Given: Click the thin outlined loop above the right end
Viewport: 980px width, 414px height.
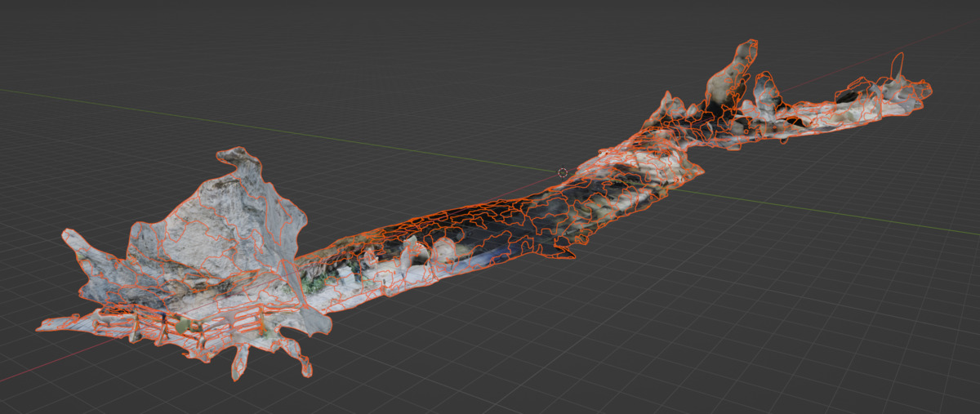Looking at the screenshot, I should (x=898, y=64).
